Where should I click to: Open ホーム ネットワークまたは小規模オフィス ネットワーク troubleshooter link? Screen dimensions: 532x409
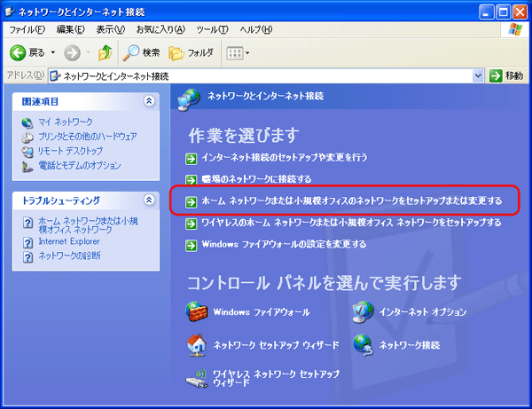[88, 225]
